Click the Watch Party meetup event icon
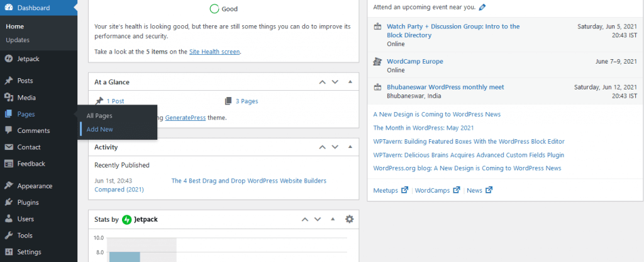Image resolution: width=644 pixels, height=262 pixels. tap(377, 26)
